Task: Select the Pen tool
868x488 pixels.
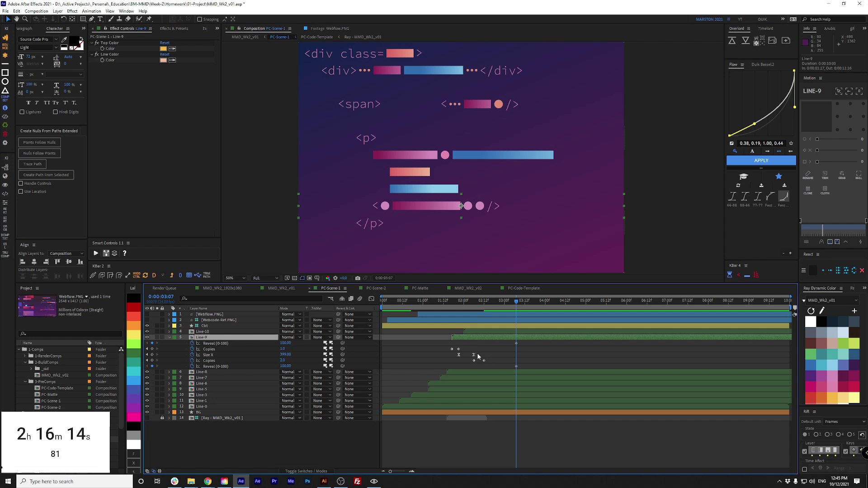Action: [x=92, y=19]
